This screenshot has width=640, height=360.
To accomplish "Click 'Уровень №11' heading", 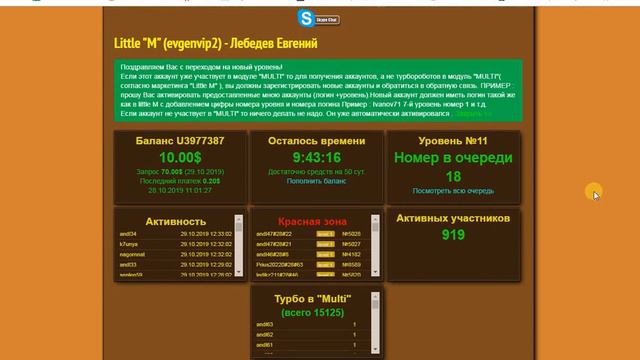I will pyautogui.click(x=453, y=141).
